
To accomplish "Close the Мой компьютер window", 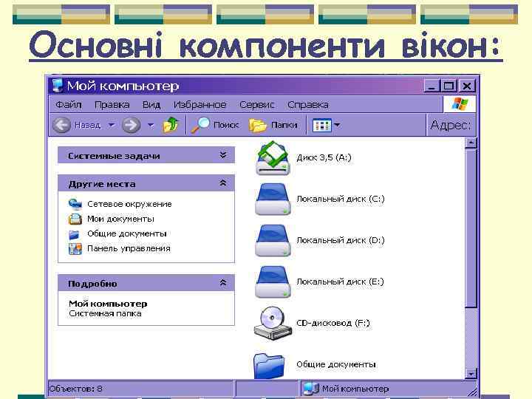I will point(467,86).
